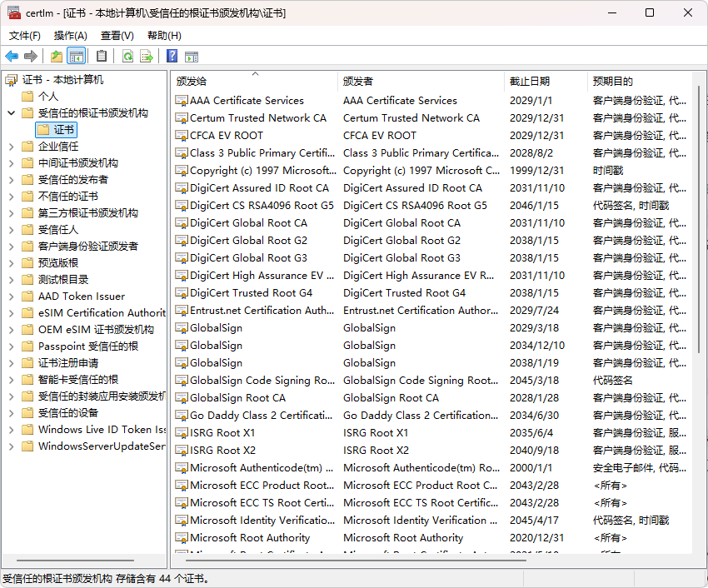Click the Forward arrow toolbar icon

click(30, 57)
